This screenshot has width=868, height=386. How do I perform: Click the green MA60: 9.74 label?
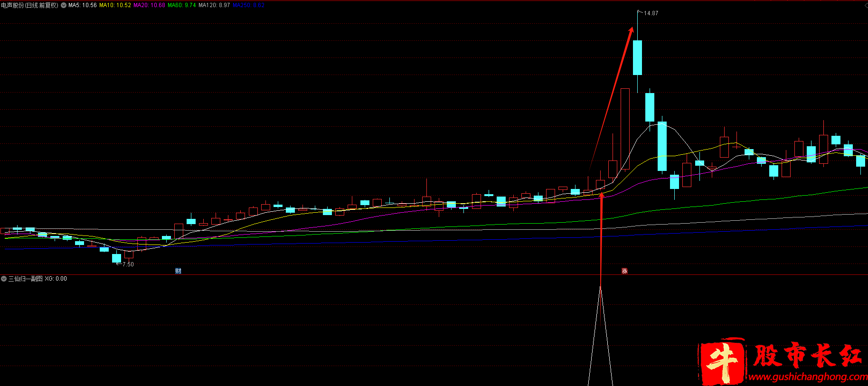(181, 5)
